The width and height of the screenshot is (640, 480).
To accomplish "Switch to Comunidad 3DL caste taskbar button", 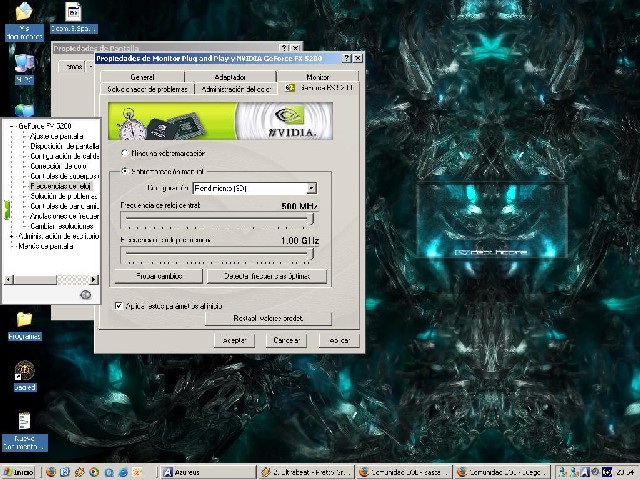I will click(x=404, y=472).
